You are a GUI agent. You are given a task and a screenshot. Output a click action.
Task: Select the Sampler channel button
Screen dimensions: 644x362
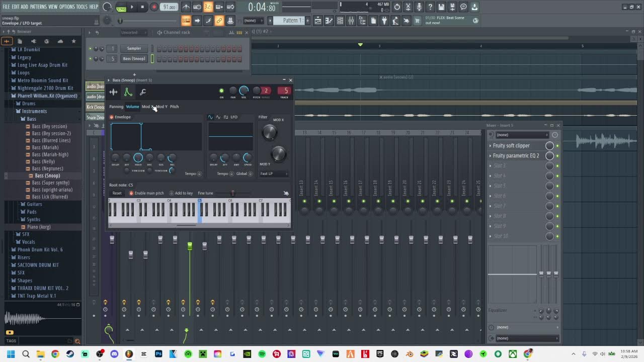pyautogui.click(x=134, y=48)
